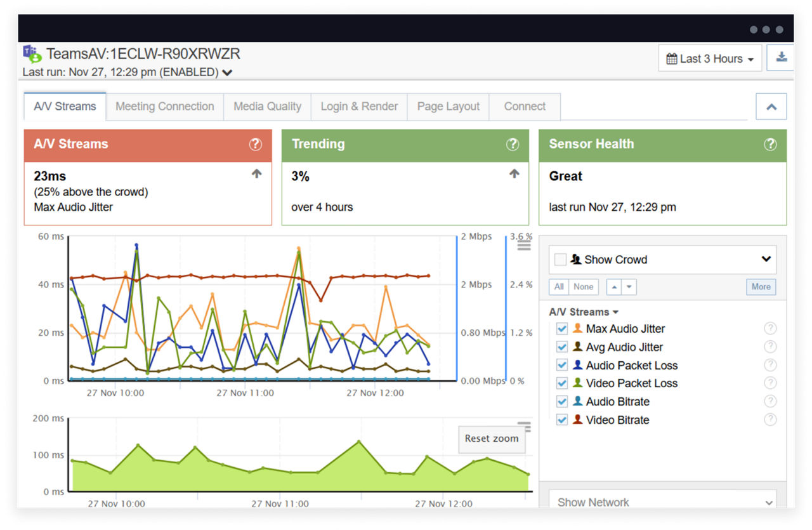Viewport: 812px width, 530px height.
Task: Click red person icon for Video Bitrate
Action: 577,420
